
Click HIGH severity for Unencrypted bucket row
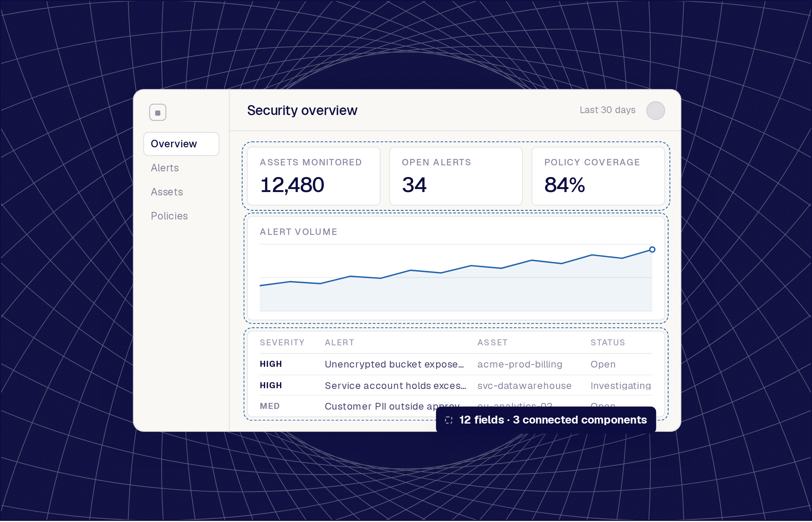(271, 364)
